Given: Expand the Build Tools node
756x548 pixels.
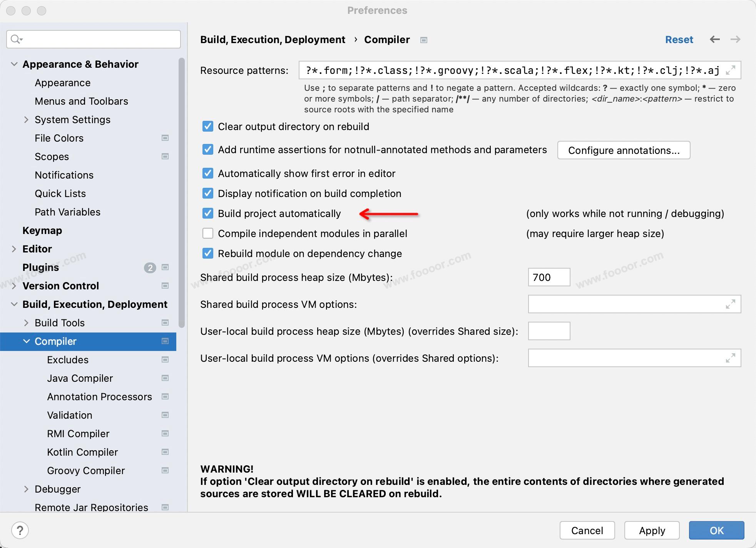Looking at the screenshot, I should click(26, 323).
